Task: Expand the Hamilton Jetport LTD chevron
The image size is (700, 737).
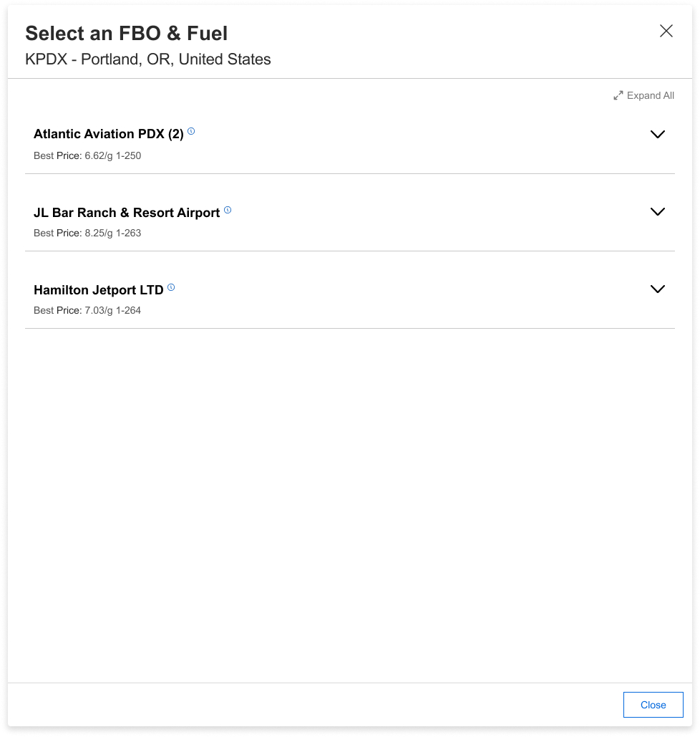Action: pyautogui.click(x=657, y=289)
